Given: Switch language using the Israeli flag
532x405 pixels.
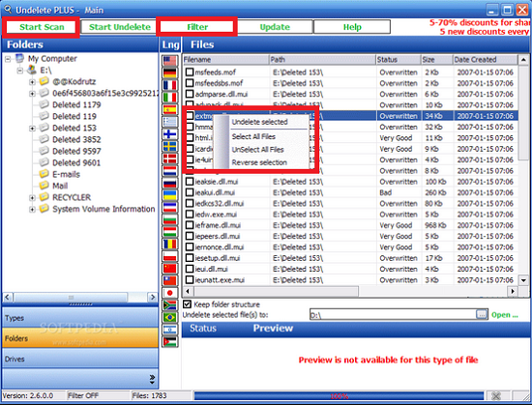Looking at the screenshot, I should [x=169, y=330].
